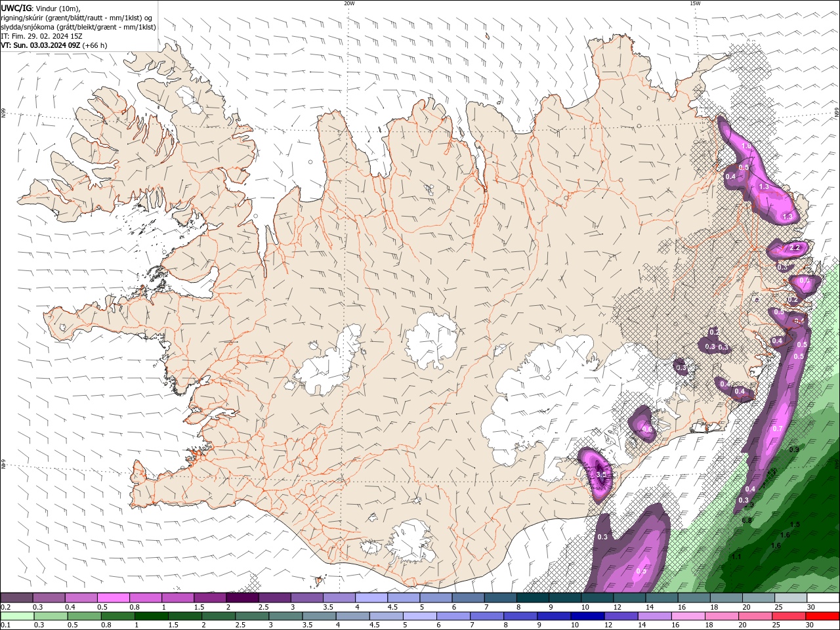The height and width of the screenshot is (630, 840).
Task: Select the navy blue 10 mm rain legend swatch
Action: (587, 616)
